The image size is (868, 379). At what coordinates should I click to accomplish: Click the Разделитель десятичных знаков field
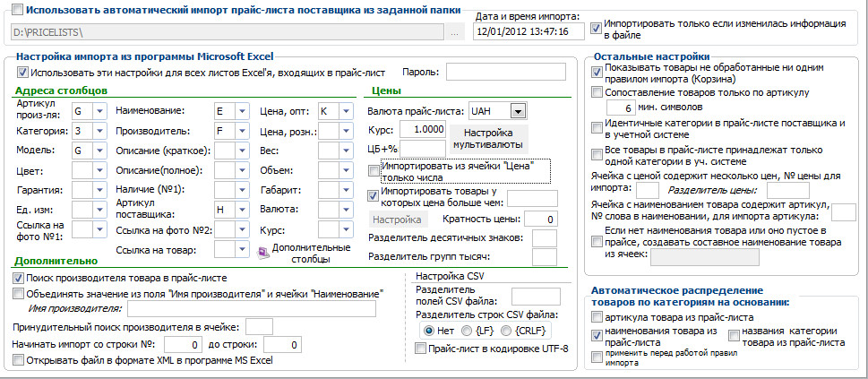coord(544,238)
